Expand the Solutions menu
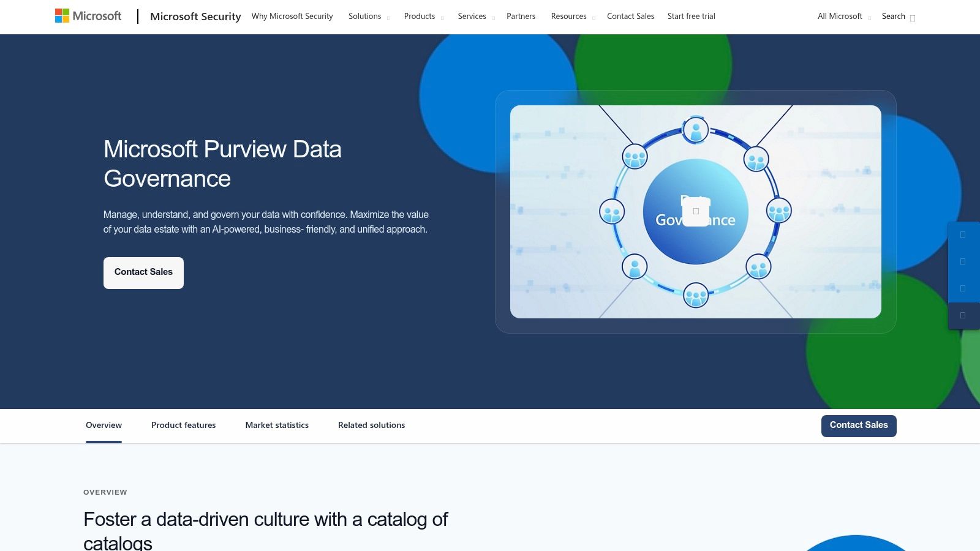This screenshot has height=551, width=980. 369,17
